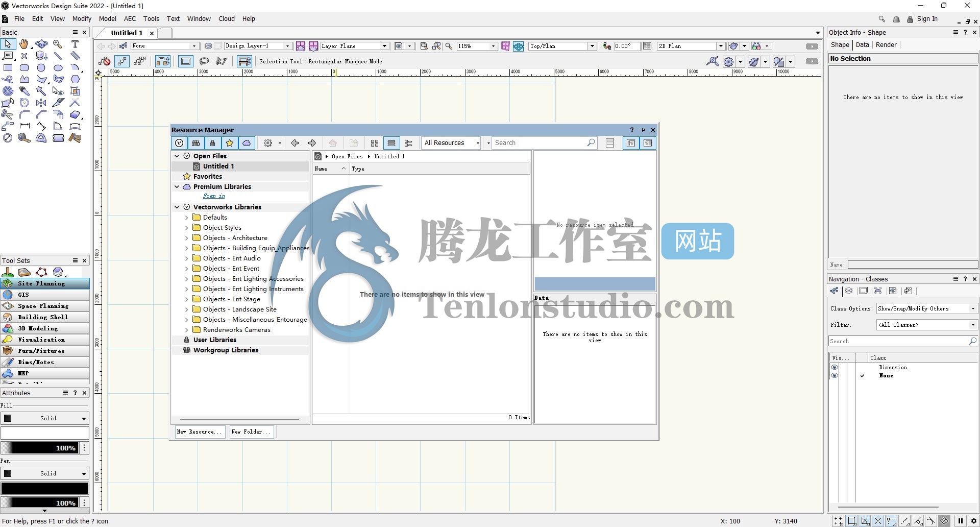Adjust the Fill opacity 100% slider
The height and width of the screenshot is (527, 980).
40,448
